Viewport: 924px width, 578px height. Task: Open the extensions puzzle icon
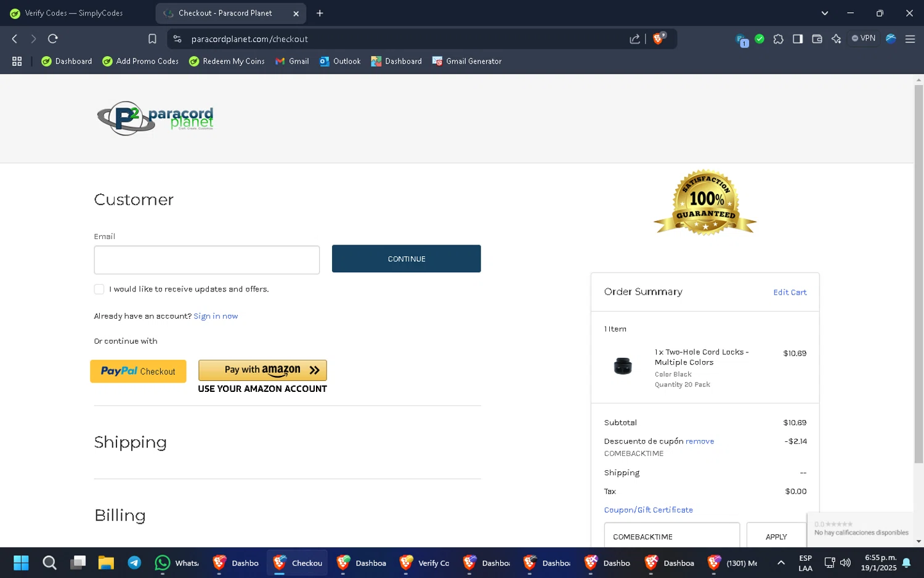pyautogui.click(x=779, y=39)
